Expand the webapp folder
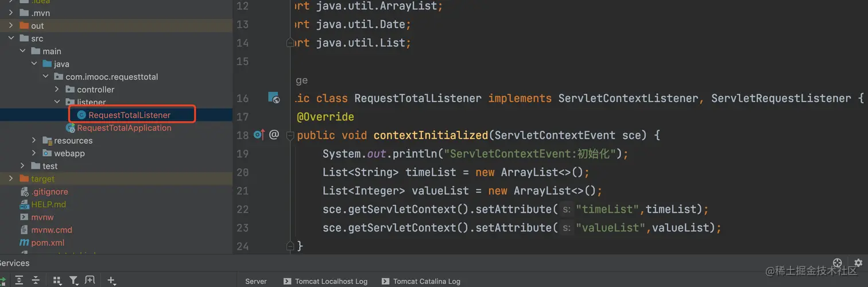 click(x=34, y=153)
